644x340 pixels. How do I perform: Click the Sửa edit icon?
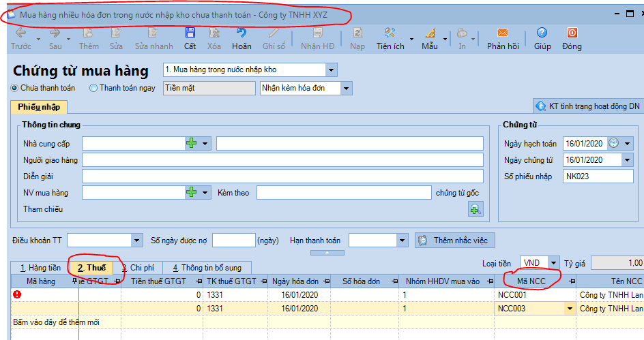click(x=116, y=33)
